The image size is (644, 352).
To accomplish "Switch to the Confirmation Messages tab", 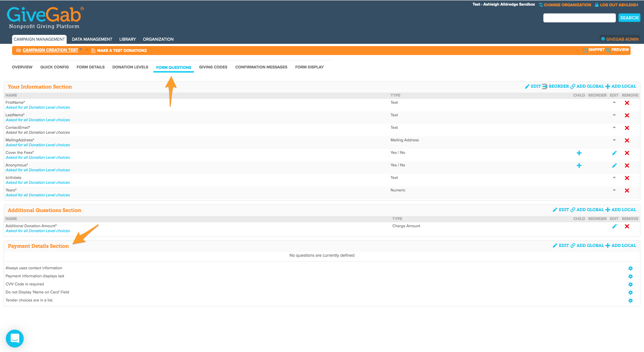I will point(261,67).
